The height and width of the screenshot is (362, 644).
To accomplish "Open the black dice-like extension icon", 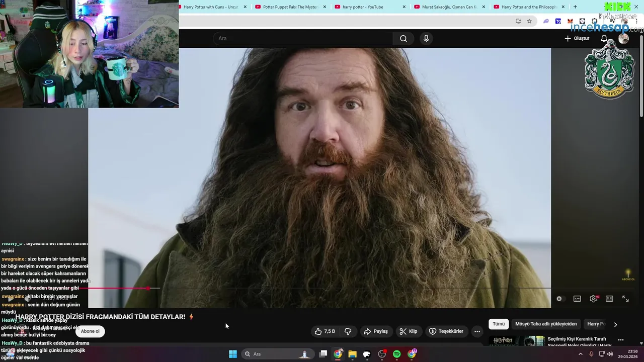I will [582, 21].
